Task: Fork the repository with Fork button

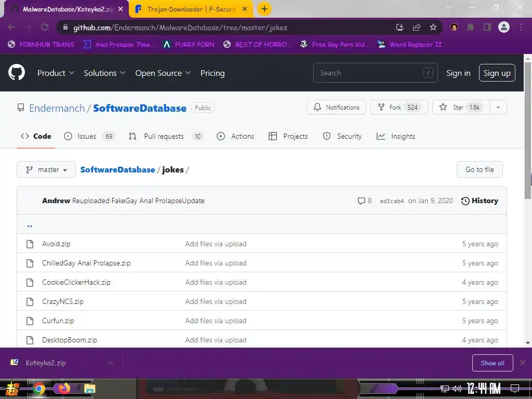Action: [399, 107]
